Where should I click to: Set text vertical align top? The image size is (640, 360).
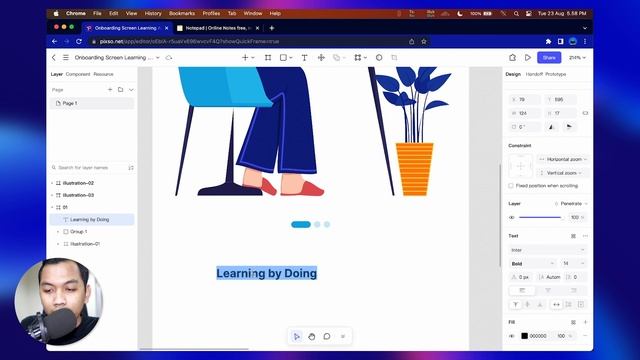pos(516,304)
